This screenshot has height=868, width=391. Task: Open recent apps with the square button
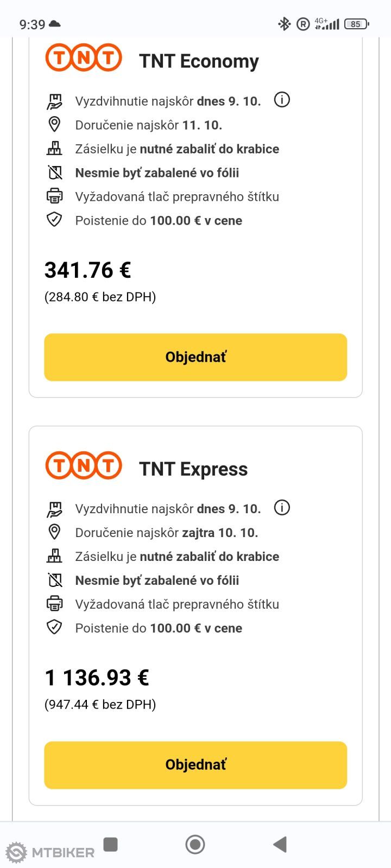(x=111, y=844)
